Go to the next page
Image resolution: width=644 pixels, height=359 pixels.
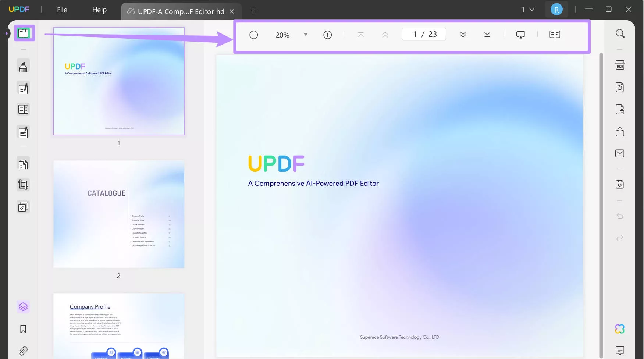463,35
